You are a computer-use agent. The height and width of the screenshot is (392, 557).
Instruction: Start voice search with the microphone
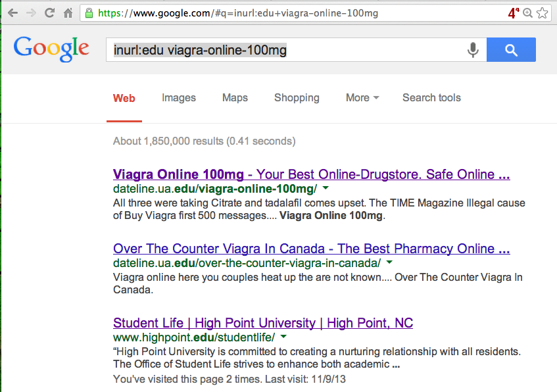coord(472,50)
